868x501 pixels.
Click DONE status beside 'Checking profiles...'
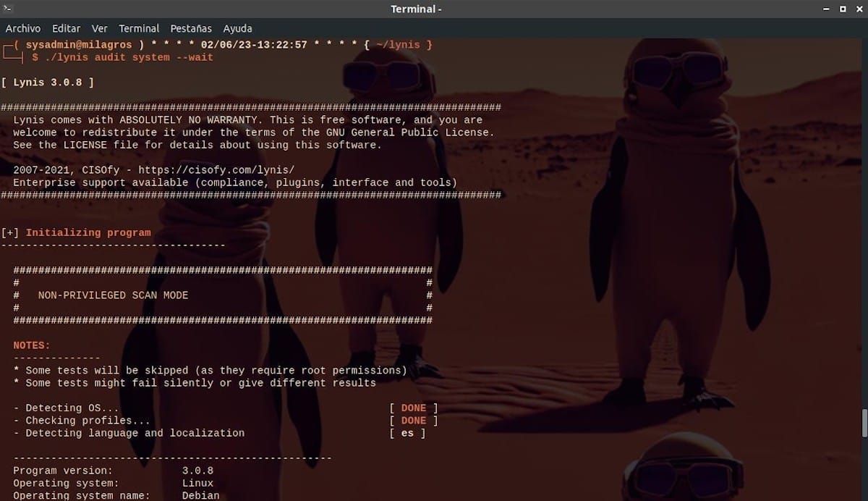click(x=414, y=420)
